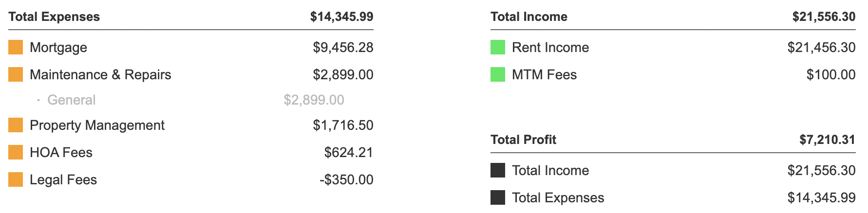Viewport: 868px width, 213px height.
Task: Click the dark Total Expenses swatch under Total Profit
Action: pos(498,197)
